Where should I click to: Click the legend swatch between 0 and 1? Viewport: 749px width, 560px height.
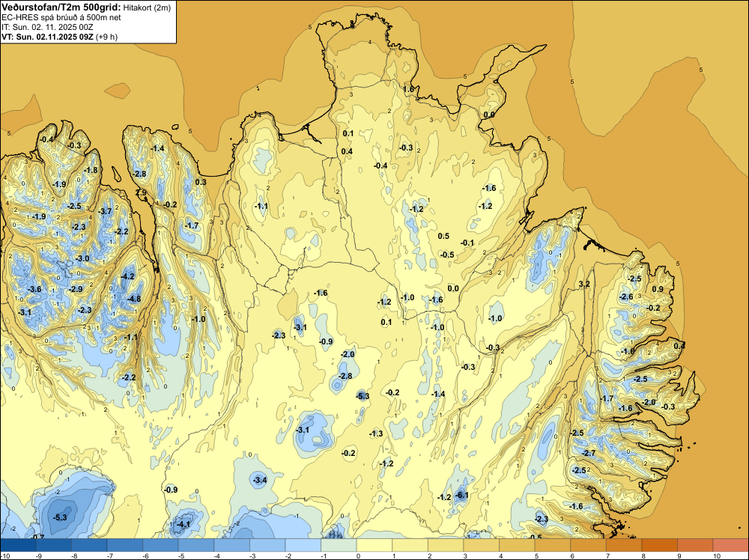pos(374,545)
